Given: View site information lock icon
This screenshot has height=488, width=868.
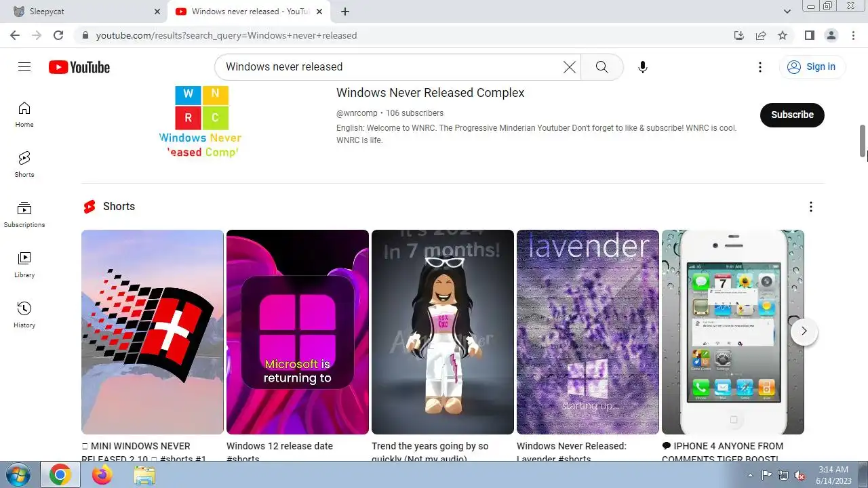Looking at the screenshot, I should [x=85, y=35].
